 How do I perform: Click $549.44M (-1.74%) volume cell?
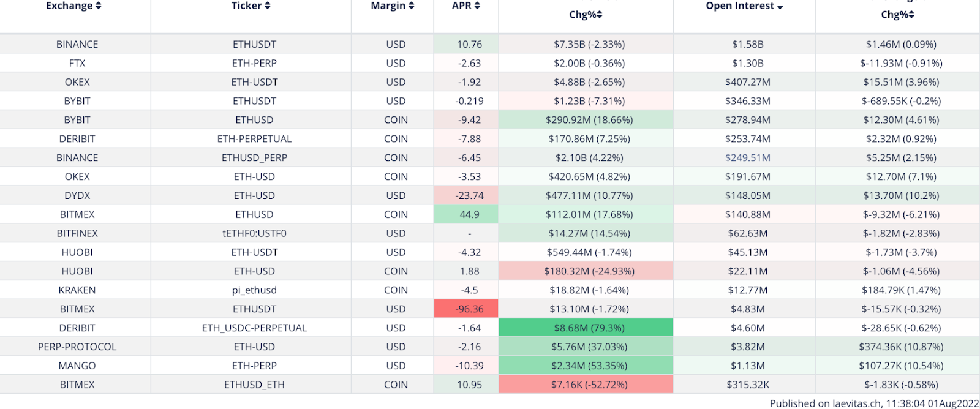coord(586,253)
